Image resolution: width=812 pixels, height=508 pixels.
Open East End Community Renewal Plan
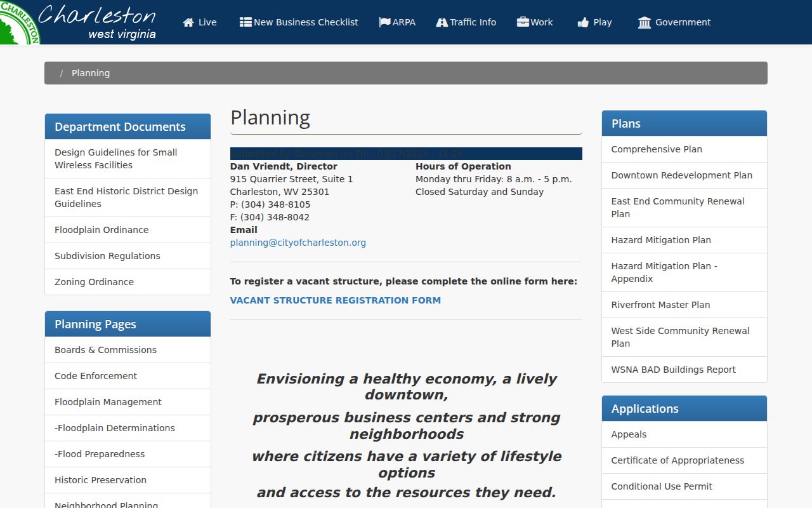(684, 208)
